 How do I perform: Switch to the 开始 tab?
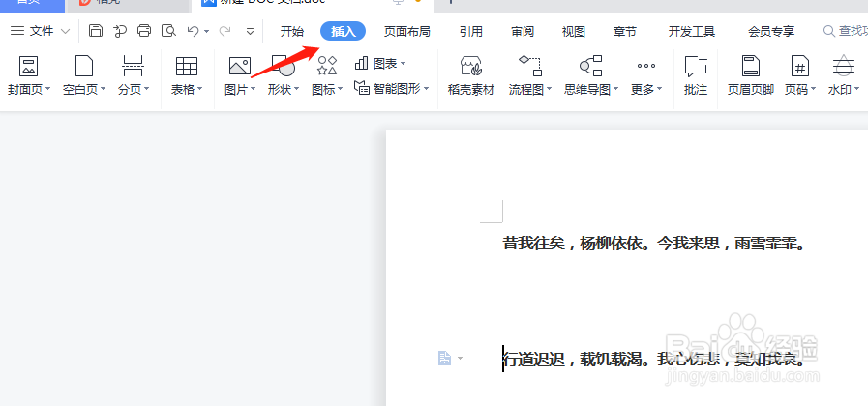tap(291, 32)
